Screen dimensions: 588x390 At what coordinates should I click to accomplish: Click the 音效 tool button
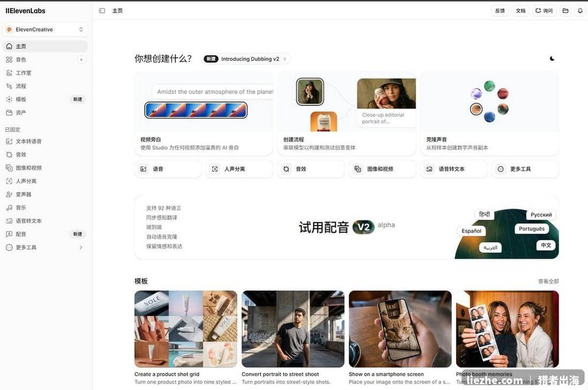pyautogui.click(x=311, y=169)
